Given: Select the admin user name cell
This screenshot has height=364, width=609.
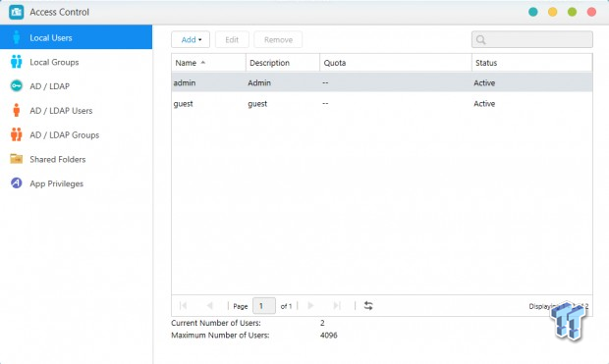Looking at the screenshot, I should point(185,82).
